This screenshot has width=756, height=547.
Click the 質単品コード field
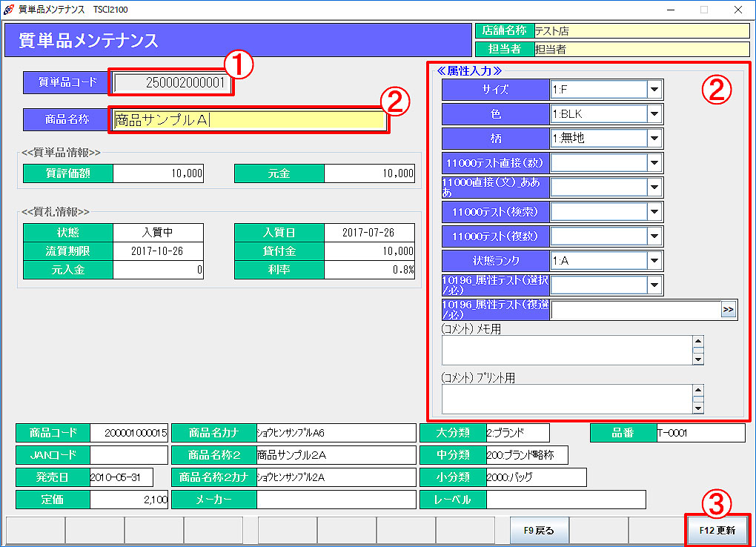pos(170,83)
